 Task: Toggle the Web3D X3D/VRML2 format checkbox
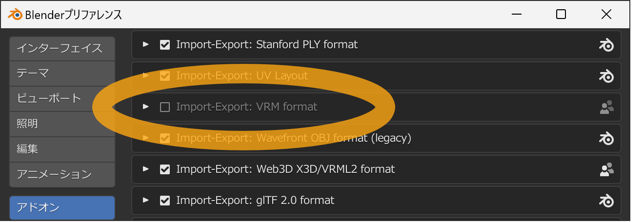[x=165, y=169]
